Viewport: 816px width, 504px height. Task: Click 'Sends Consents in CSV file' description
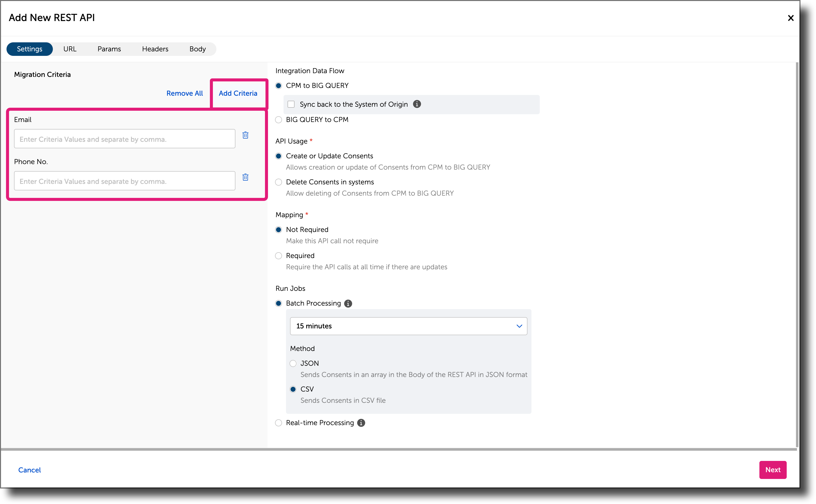pyautogui.click(x=343, y=401)
